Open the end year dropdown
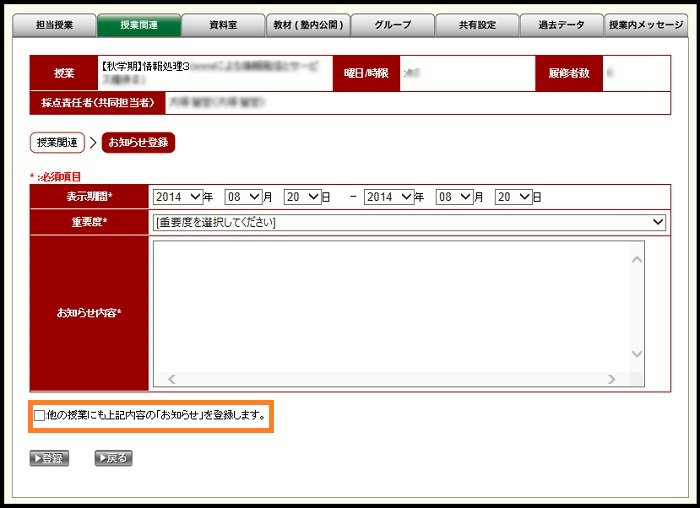 coord(389,197)
